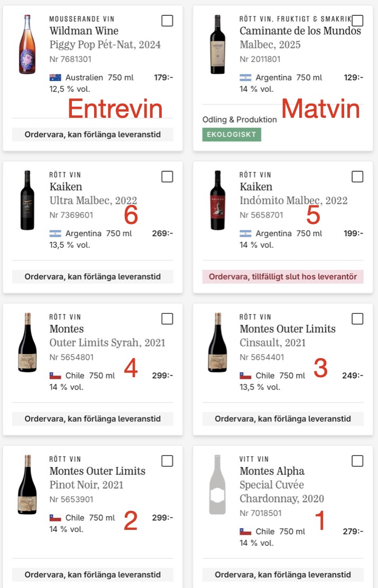Open the Caminante Malbec bottle picture
Viewport: 378px width, 588px height.
[x=217, y=44]
